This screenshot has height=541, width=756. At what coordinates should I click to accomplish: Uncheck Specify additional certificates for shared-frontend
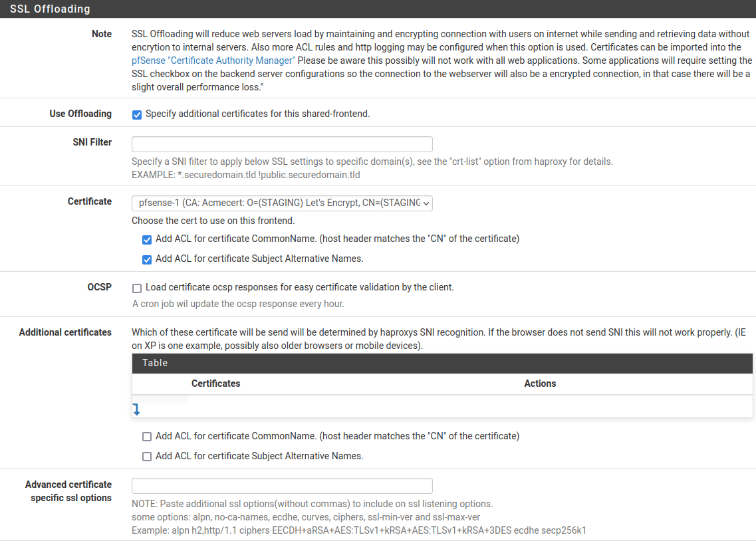pos(137,114)
